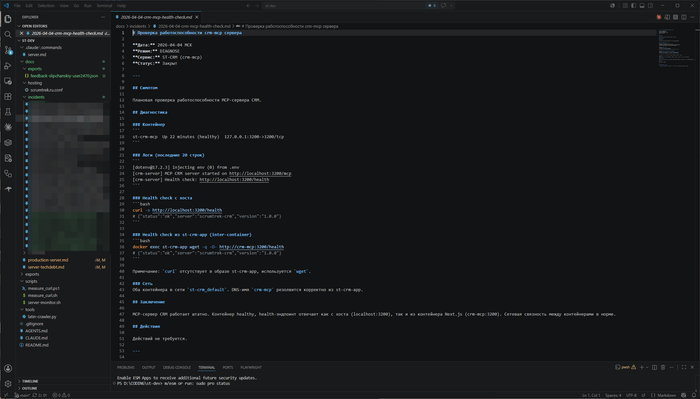The image size is (700, 399).
Task: Split the editor right
Action: [683, 17]
